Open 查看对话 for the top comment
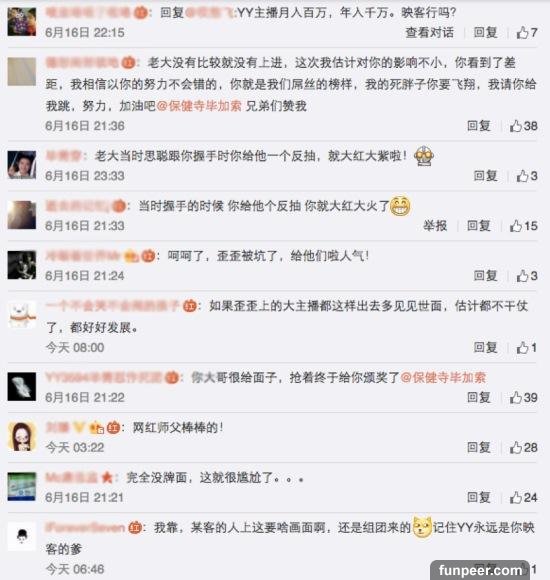 coord(429,33)
